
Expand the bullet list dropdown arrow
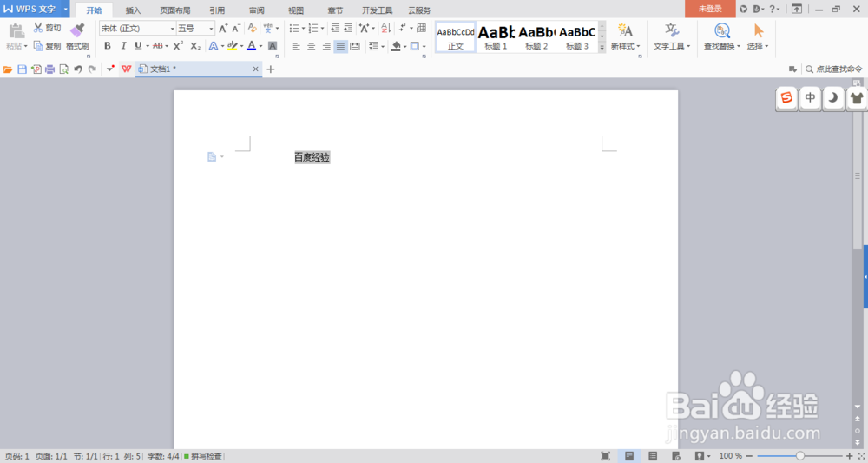[x=303, y=29]
